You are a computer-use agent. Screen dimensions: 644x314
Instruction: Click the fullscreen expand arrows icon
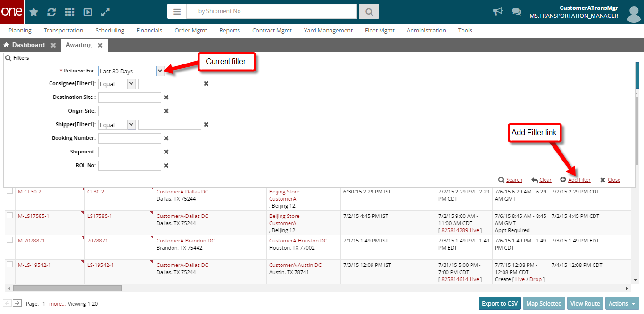(106, 12)
